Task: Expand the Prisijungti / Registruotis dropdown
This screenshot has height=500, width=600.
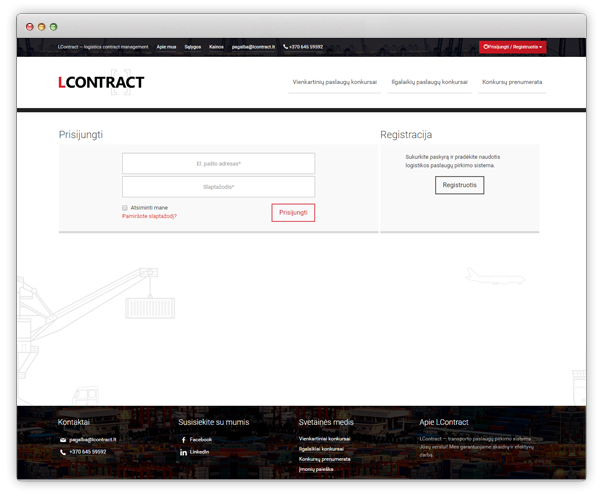Action: [512, 47]
